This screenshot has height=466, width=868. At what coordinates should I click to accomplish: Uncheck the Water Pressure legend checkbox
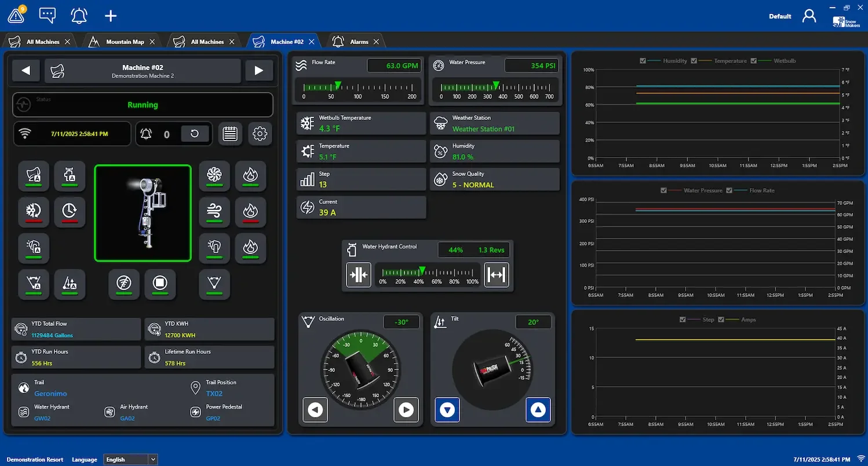coord(663,190)
